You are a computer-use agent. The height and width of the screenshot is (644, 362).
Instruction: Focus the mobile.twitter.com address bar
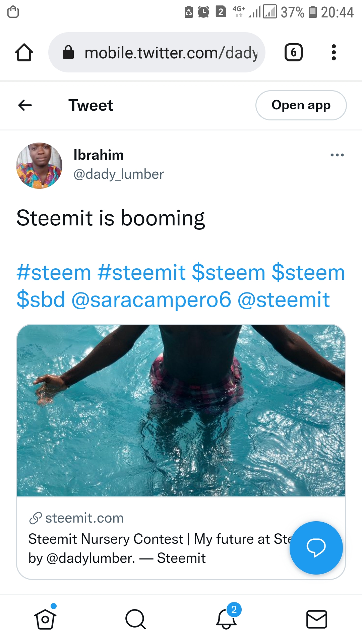coord(157,52)
